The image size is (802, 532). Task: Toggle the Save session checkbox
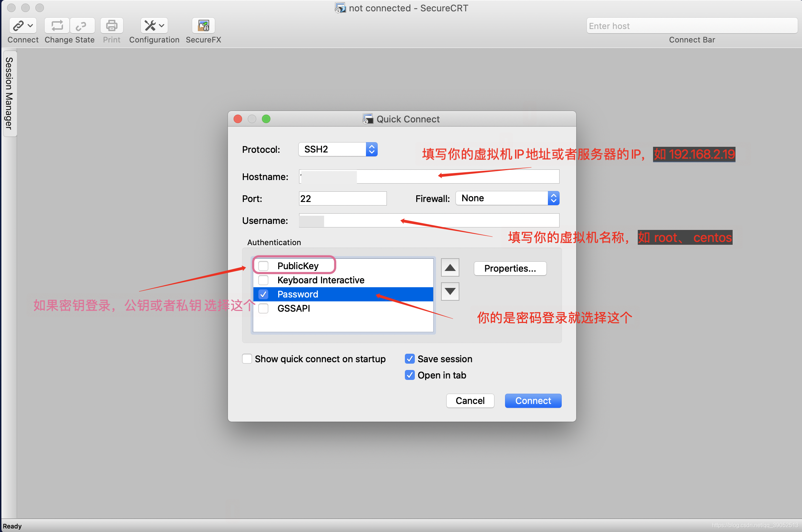[410, 359]
